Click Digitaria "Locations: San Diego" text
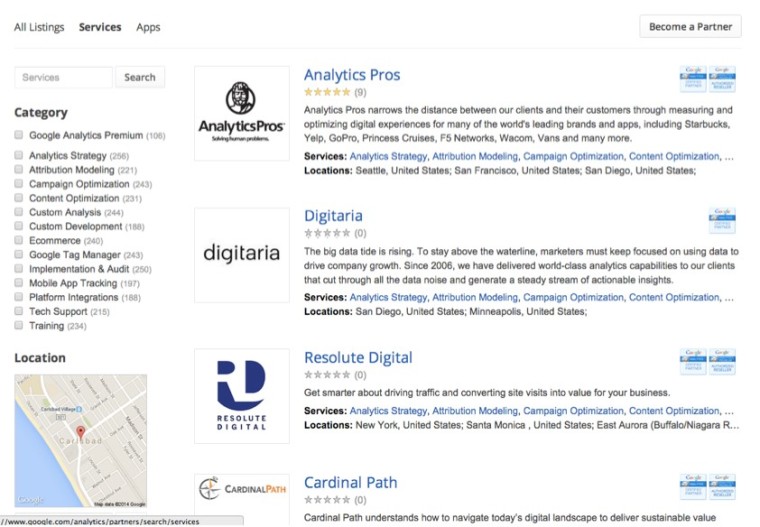This screenshot has width=760, height=527. (x=352, y=312)
